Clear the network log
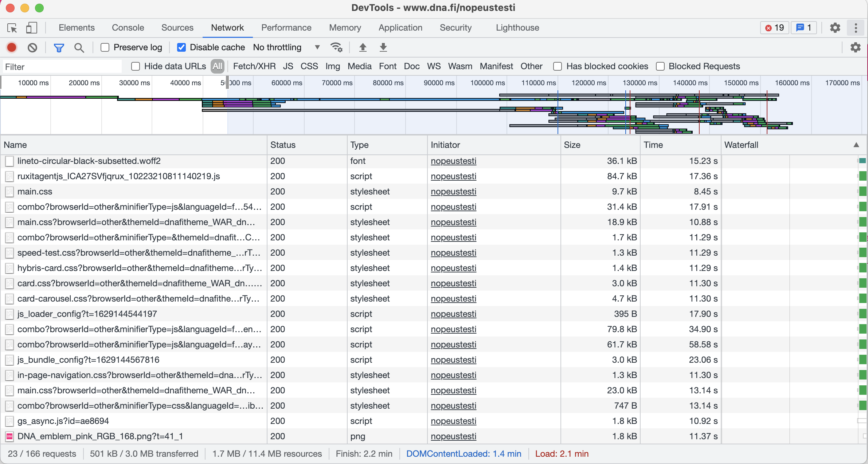The image size is (868, 464). 32,47
